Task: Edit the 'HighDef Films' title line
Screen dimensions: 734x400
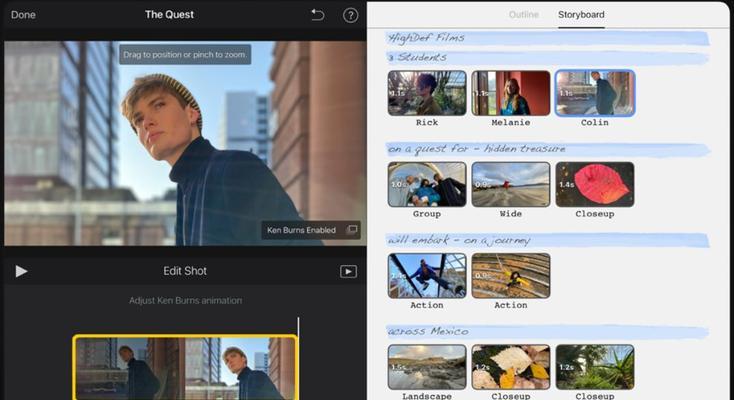Action: [x=547, y=38]
